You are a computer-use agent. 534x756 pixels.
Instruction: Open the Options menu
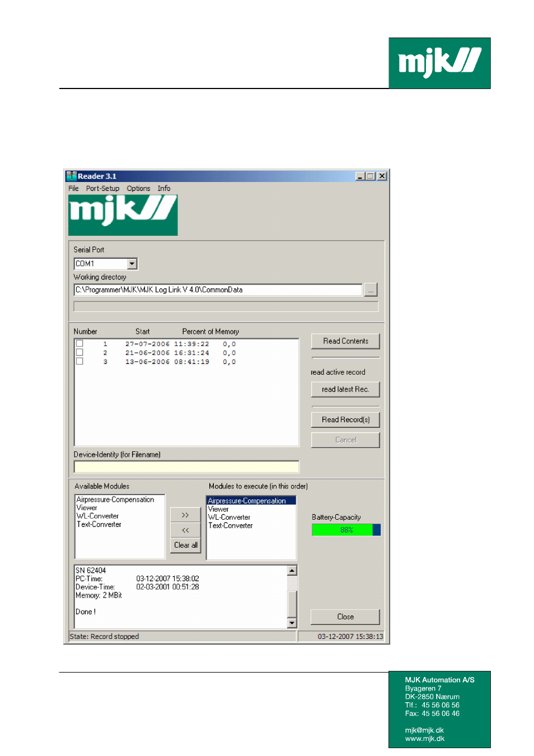138,188
